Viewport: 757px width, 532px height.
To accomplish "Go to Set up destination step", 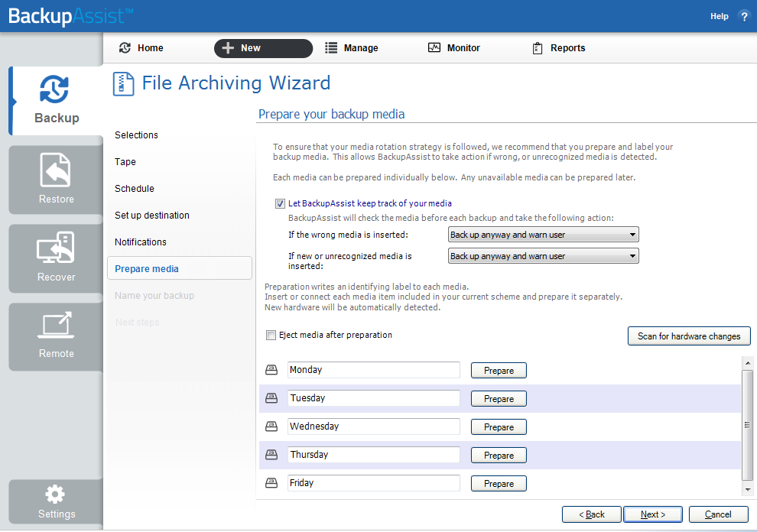I will coord(151,216).
